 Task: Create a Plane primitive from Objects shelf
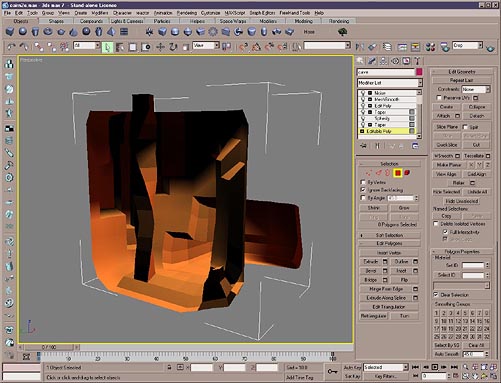click(124, 32)
